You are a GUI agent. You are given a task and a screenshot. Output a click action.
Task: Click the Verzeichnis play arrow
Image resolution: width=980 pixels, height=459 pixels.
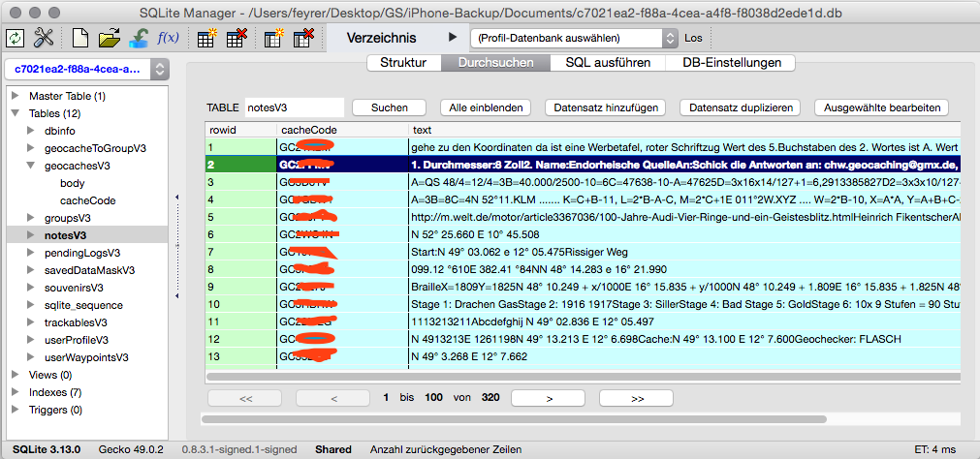(x=453, y=38)
